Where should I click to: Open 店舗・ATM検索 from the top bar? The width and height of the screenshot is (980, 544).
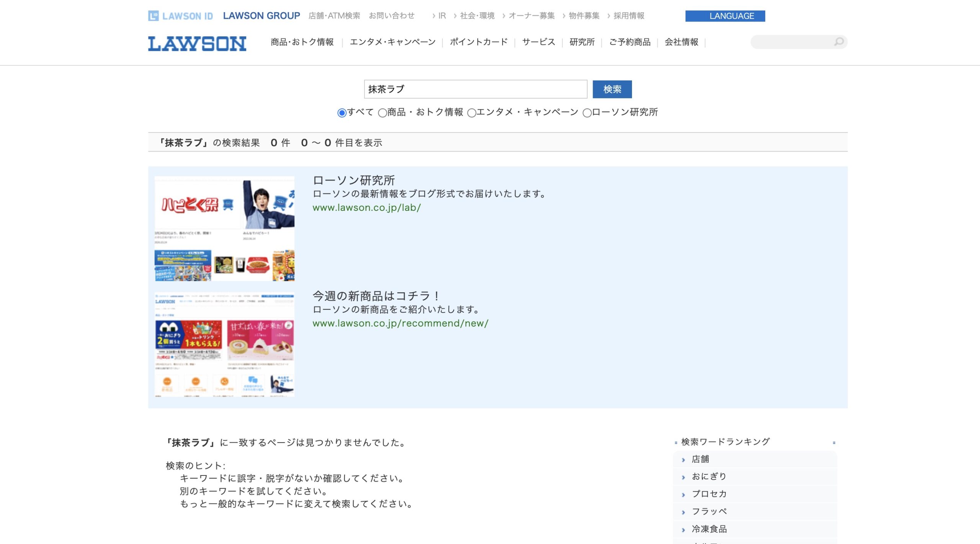pos(335,16)
